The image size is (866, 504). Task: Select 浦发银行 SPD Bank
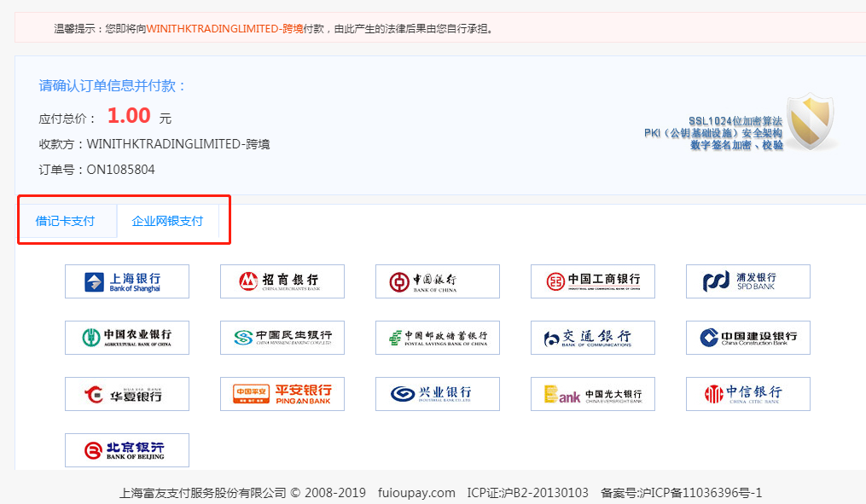(747, 281)
